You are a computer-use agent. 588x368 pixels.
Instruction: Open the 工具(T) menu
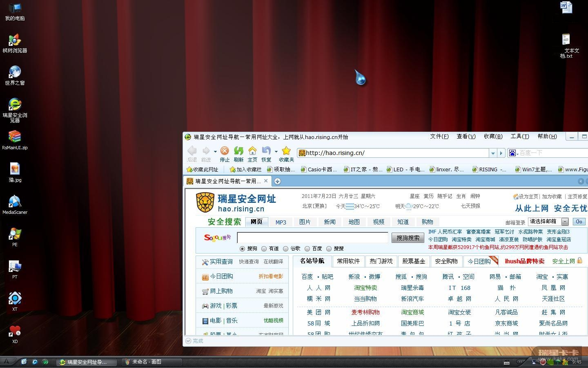520,137
